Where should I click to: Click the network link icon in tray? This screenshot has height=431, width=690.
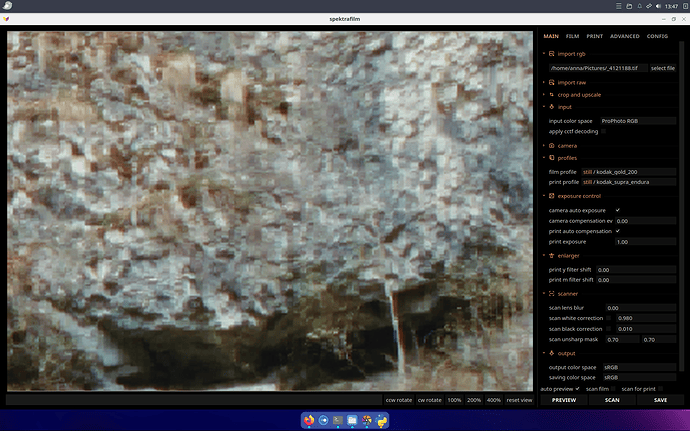pyautogui.click(x=649, y=6)
